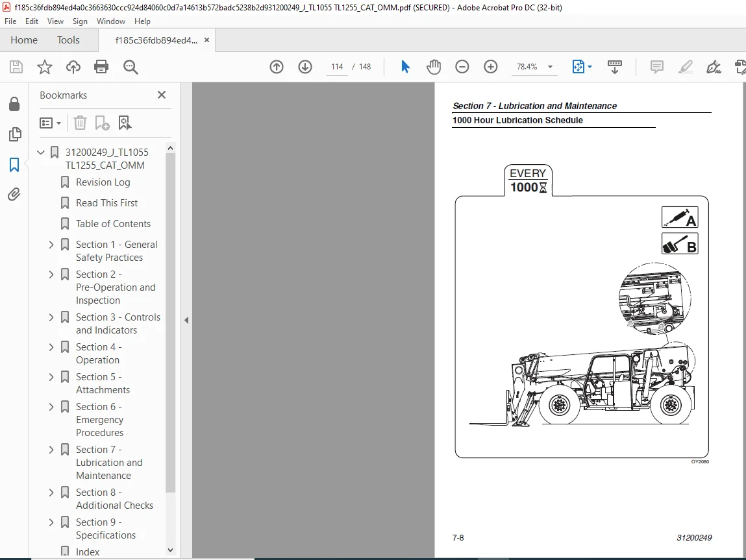The image size is (746, 560).
Task: Expand Section 8 - Additional Checks bookmark
Action: pos(51,493)
